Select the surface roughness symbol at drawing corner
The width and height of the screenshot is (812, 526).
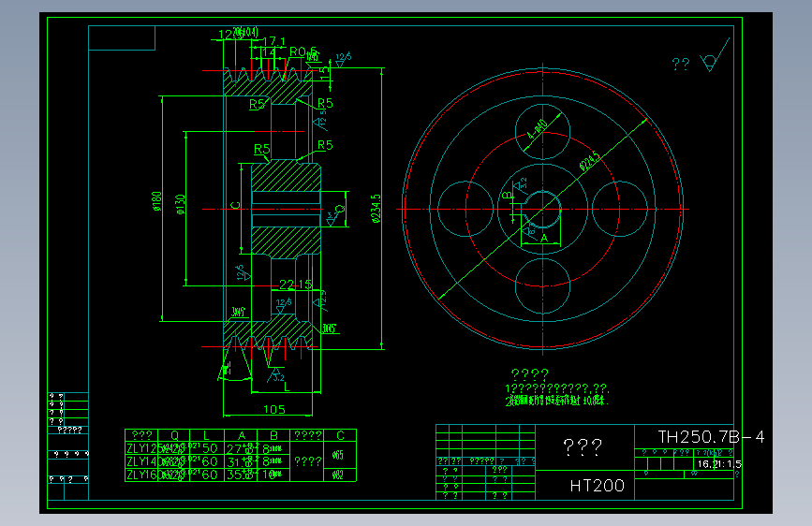point(714,55)
